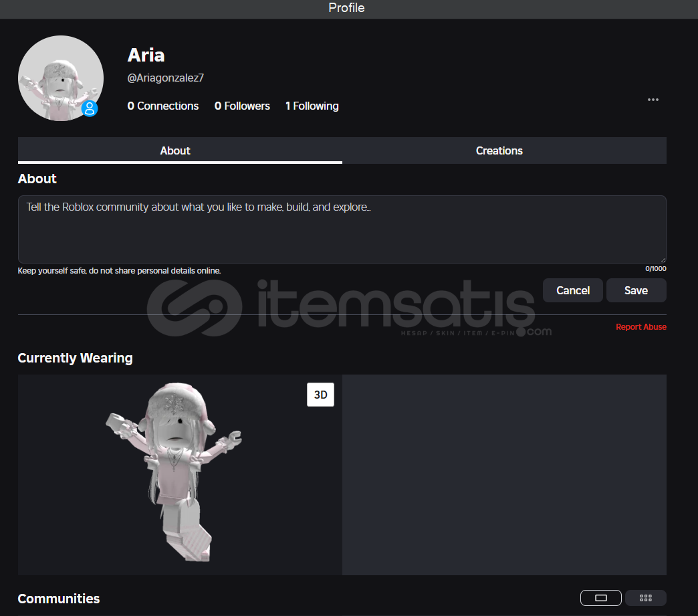Click the blue person badge on avatar
The height and width of the screenshot is (616, 698).
(x=90, y=108)
